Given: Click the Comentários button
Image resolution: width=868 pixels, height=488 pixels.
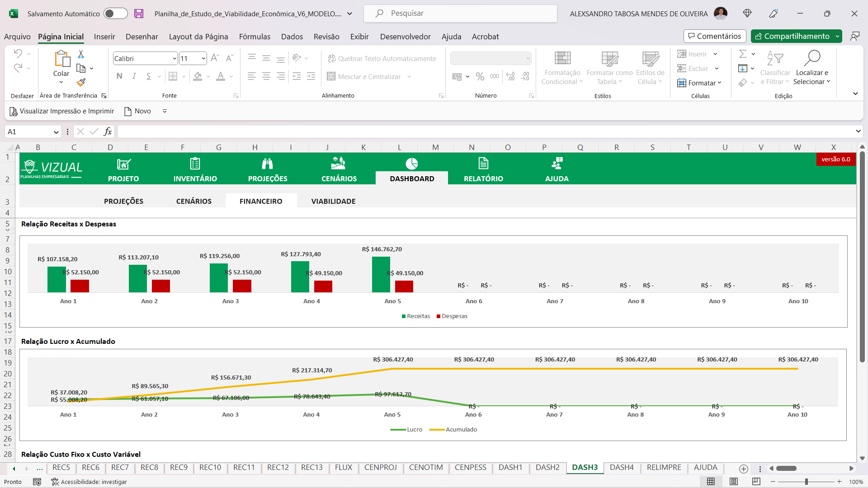Looking at the screenshot, I should 715,36.
